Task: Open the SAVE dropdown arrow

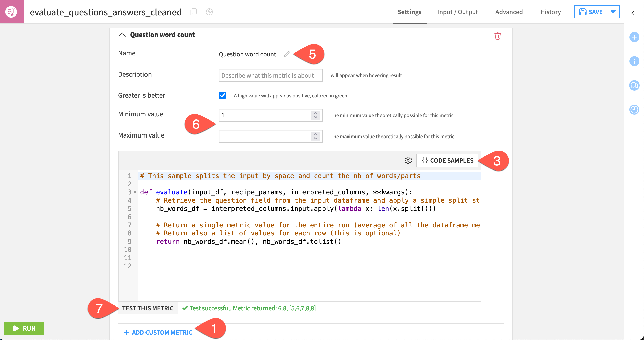Action: [613, 12]
